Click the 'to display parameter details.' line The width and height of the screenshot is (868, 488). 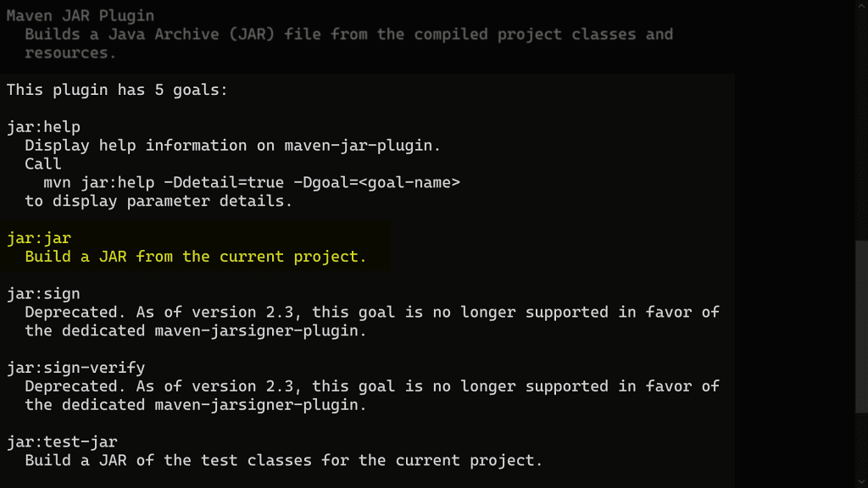pyautogui.click(x=159, y=202)
